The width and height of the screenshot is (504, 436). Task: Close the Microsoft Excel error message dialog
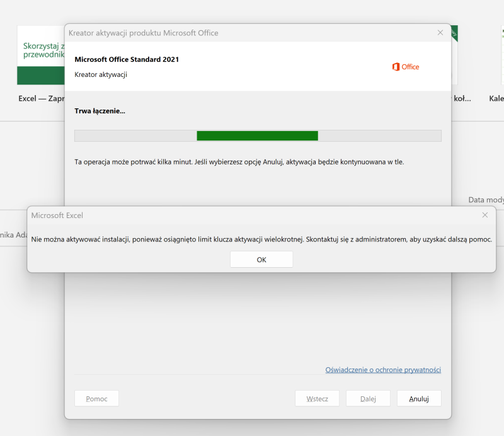[x=484, y=215]
